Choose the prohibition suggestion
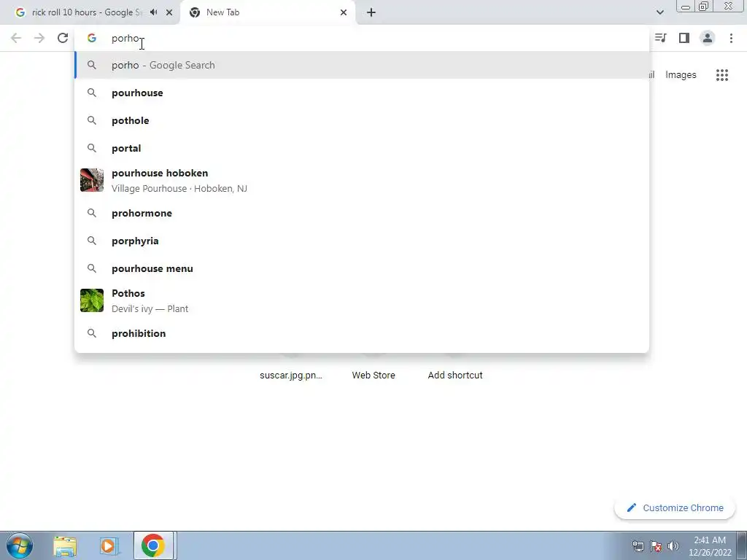 click(x=362, y=333)
